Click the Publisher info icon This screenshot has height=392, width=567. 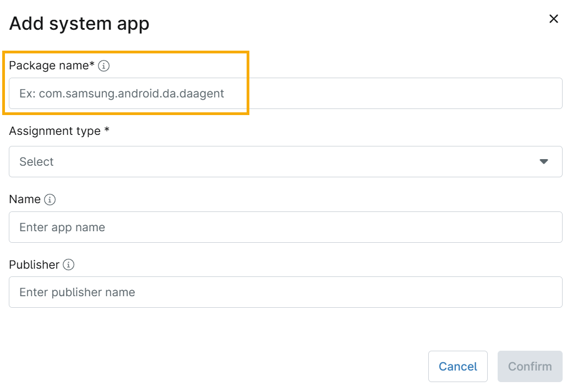click(69, 265)
